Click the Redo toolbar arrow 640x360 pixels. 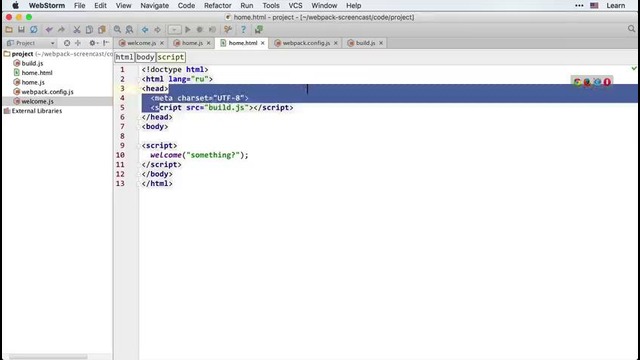coord(61,29)
